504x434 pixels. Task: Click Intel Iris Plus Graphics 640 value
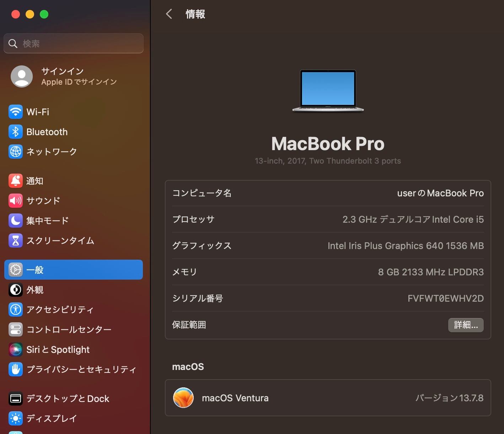[x=406, y=246]
